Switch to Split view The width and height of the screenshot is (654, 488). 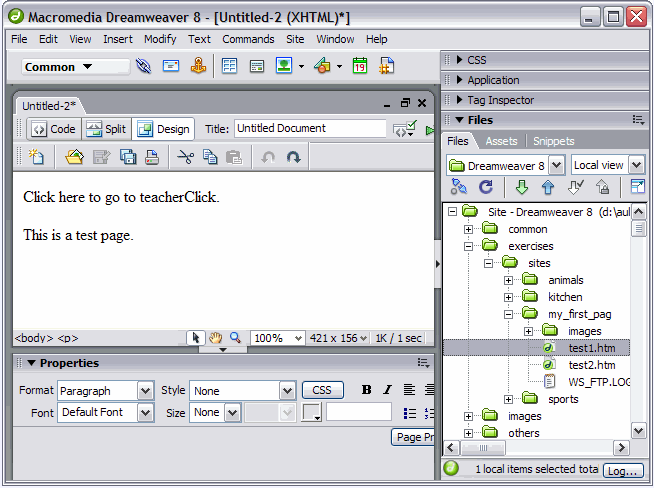(106, 129)
